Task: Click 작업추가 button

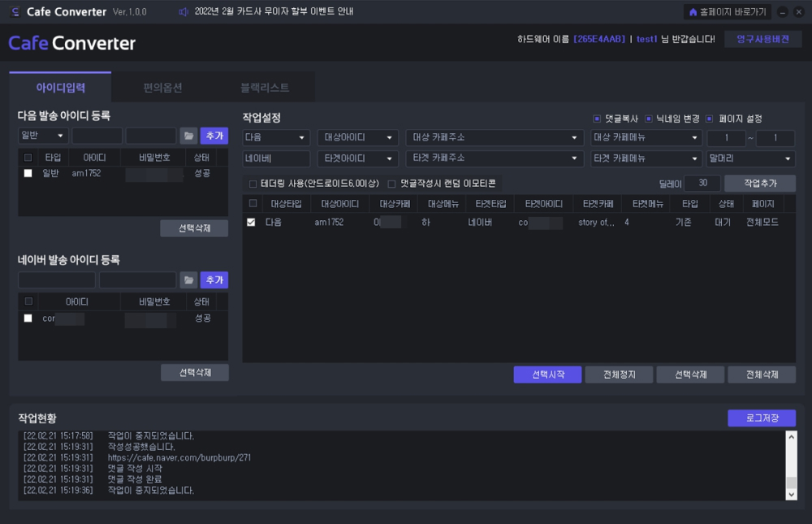Action: [760, 183]
